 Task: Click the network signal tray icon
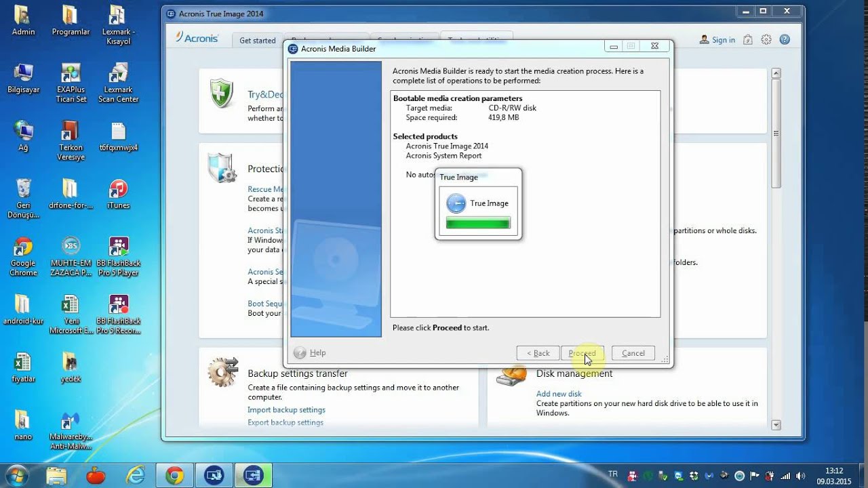coord(785,476)
